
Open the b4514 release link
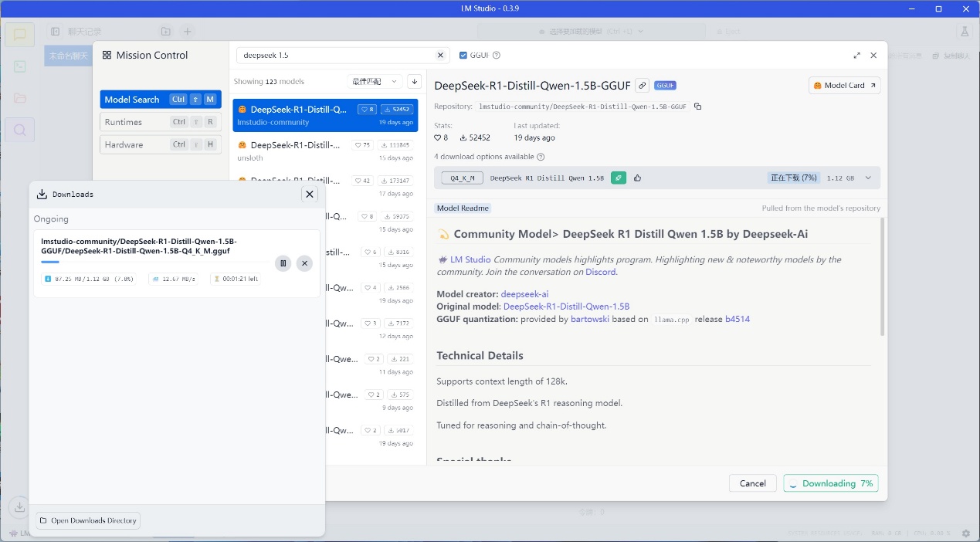pyautogui.click(x=738, y=319)
